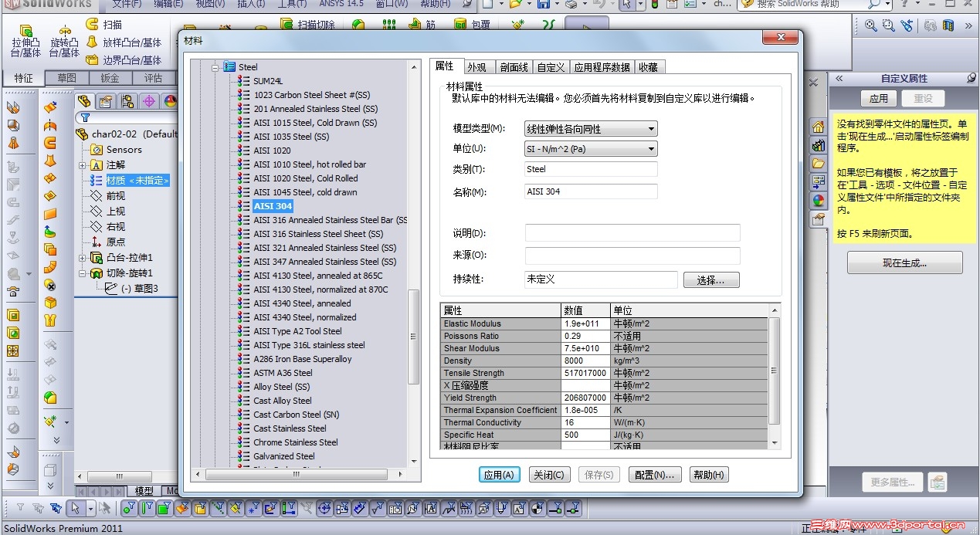Click the 包覆 wrap feature tool
Screen dimensions: 980x535
point(472,25)
